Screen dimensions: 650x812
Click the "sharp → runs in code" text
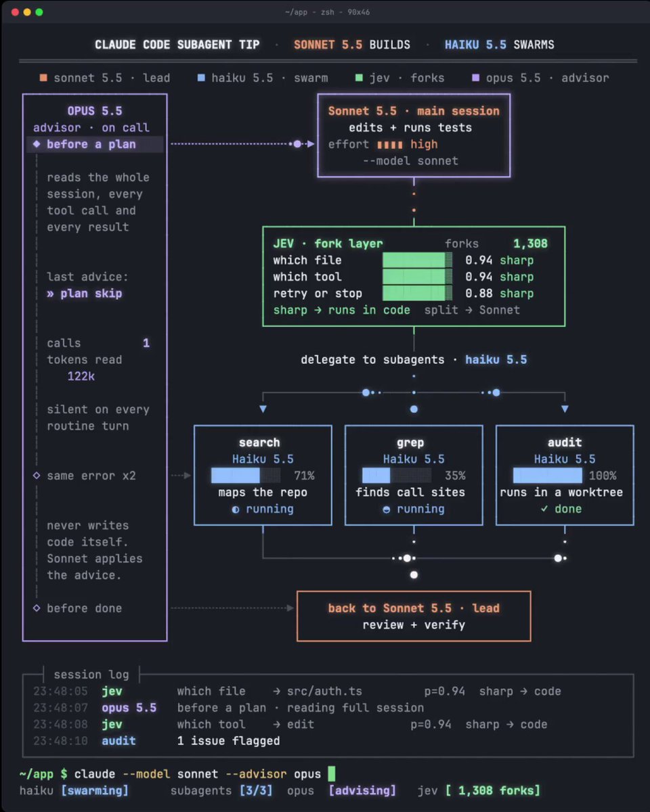click(x=342, y=310)
